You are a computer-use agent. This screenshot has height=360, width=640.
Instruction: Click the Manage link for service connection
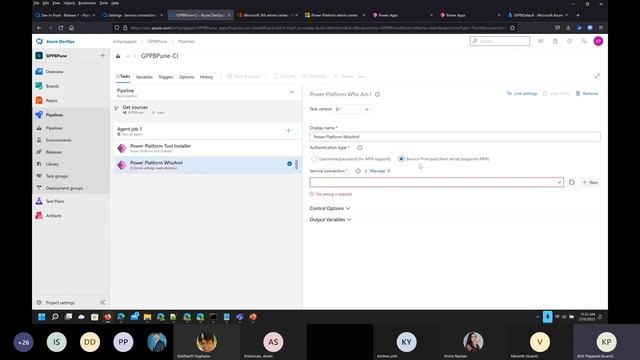[x=380, y=171]
